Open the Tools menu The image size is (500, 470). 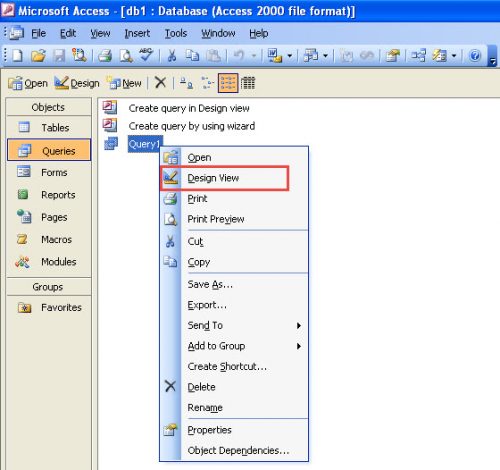[176, 33]
